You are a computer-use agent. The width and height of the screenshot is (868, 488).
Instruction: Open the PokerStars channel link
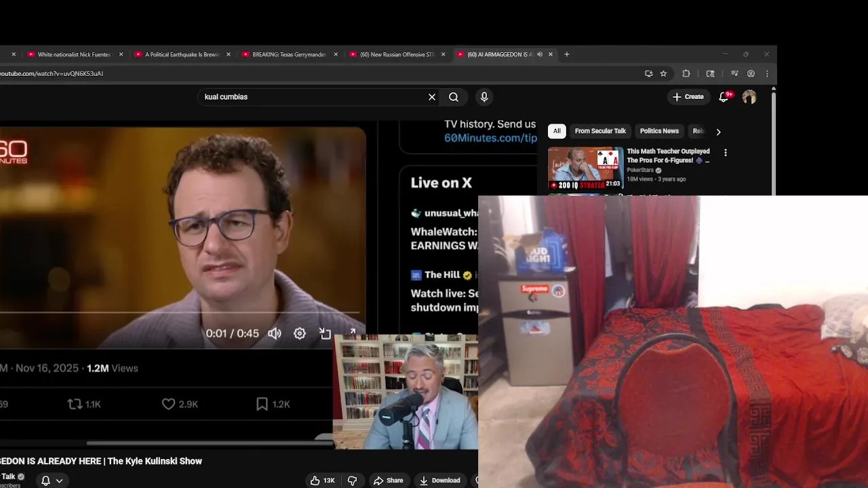(x=639, y=170)
